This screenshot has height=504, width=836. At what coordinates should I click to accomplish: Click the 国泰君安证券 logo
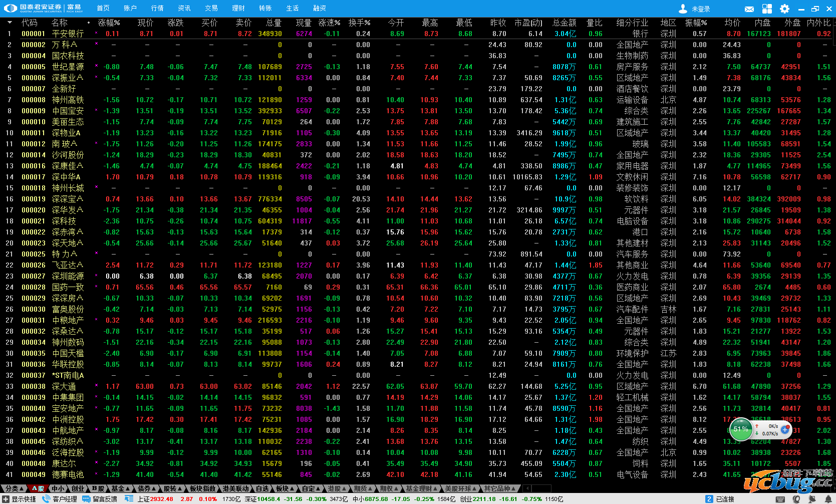[44, 8]
